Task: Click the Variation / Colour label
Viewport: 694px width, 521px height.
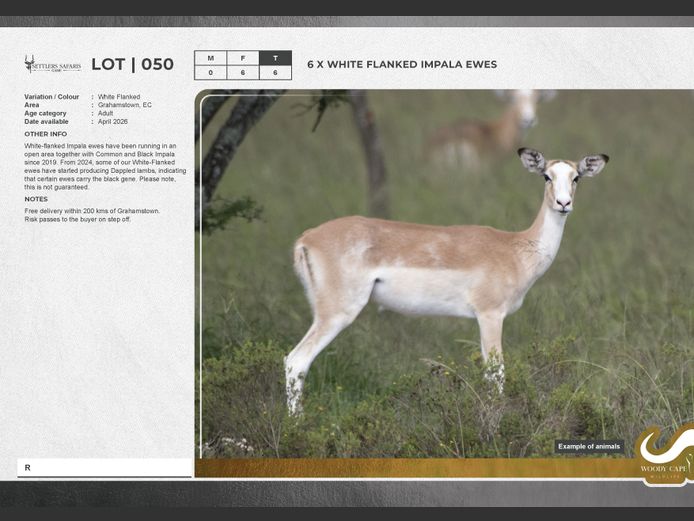Action: click(x=51, y=96)
